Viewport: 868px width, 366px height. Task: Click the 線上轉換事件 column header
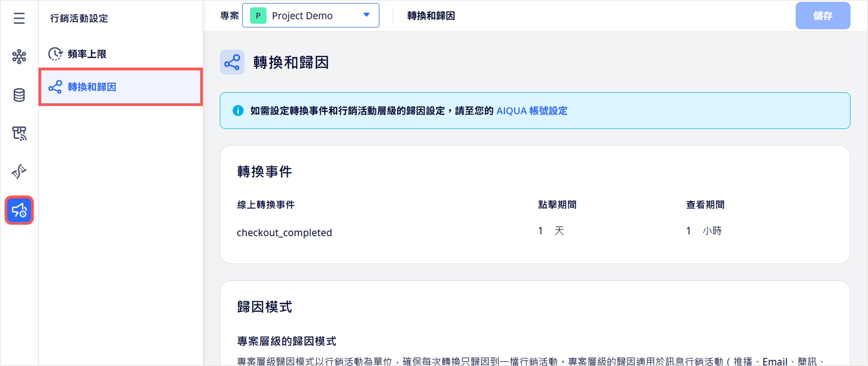[x=266, y=205]
